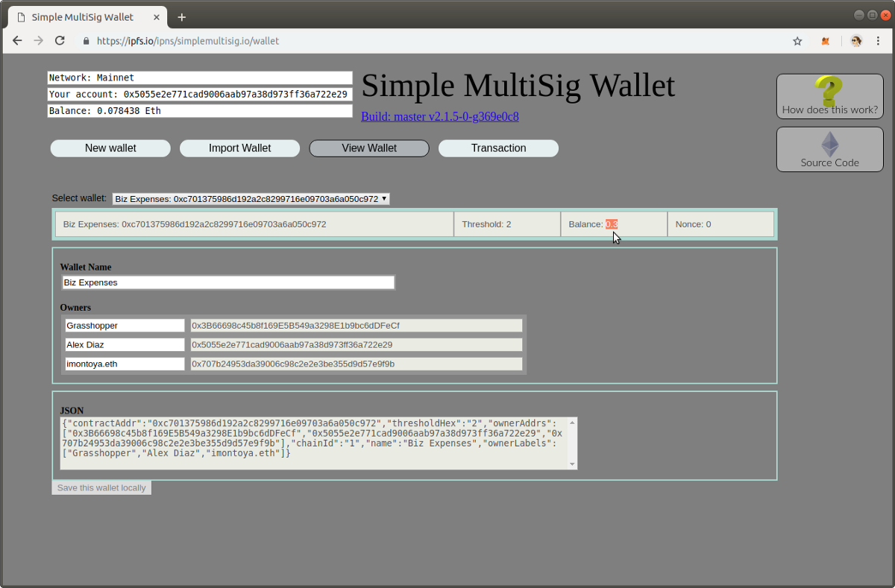Go back using the back arrow icon
895x588 pixels.
click(17, 40)
